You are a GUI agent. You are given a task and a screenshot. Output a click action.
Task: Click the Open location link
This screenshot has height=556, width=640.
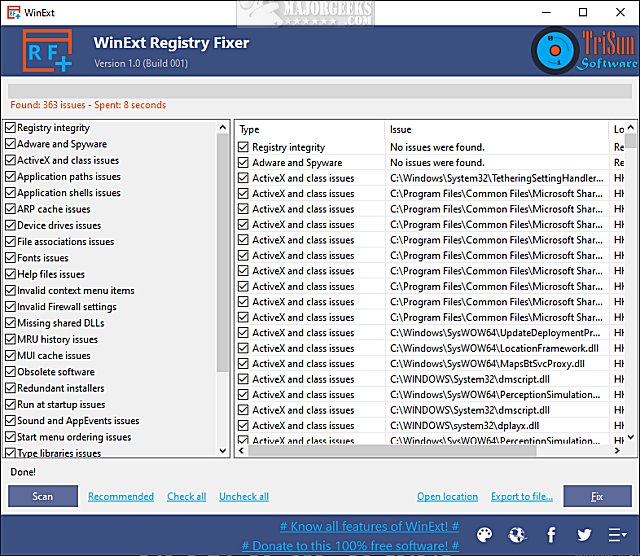pyautogui.click(x=447, y=497)
